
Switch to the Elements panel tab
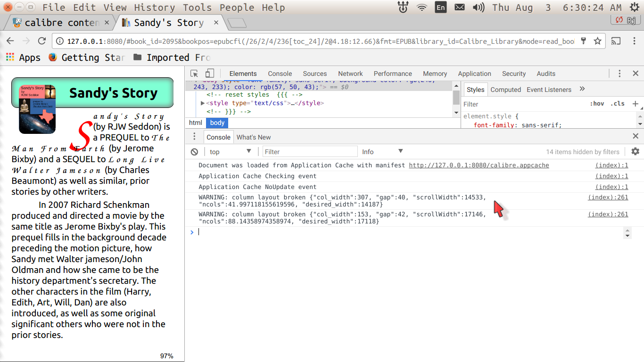coord(243,74)
